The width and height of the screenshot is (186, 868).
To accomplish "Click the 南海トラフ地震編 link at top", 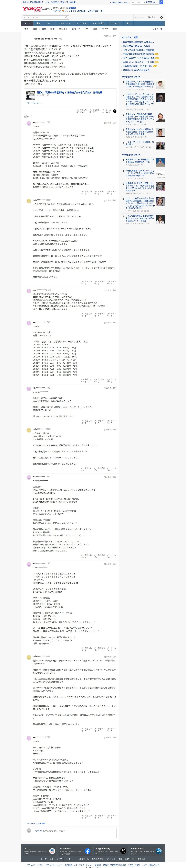I will coord(68,2).
